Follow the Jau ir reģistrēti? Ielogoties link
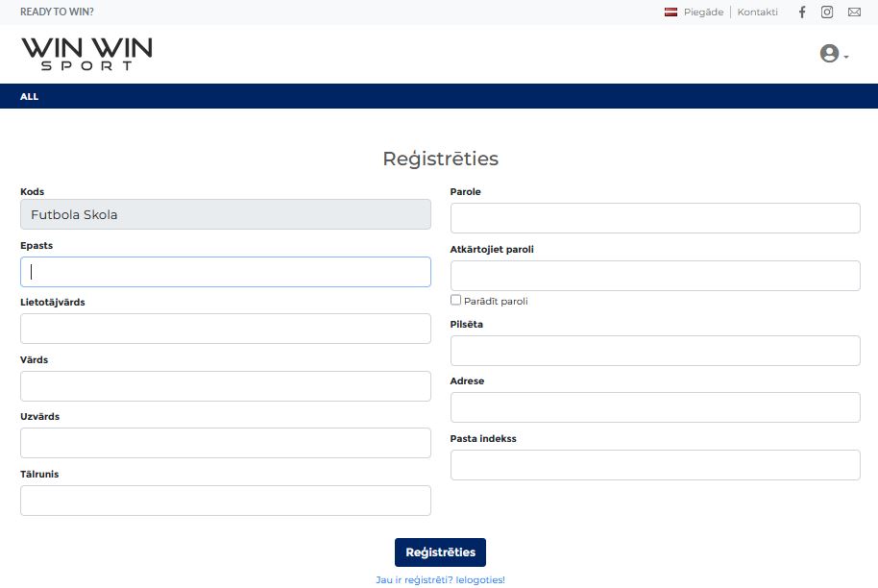This screenshot has height=588, width=878. pyautogui.click(x=440, y=580)
